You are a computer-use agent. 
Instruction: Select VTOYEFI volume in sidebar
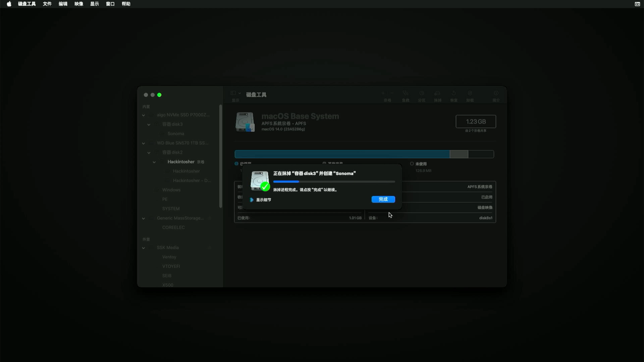(x=171, y=266)
